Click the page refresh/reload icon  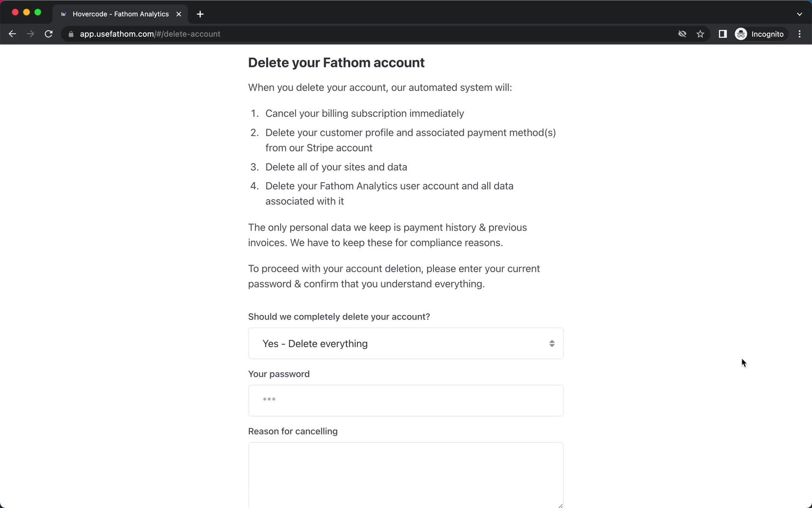[x=49, y=34]
